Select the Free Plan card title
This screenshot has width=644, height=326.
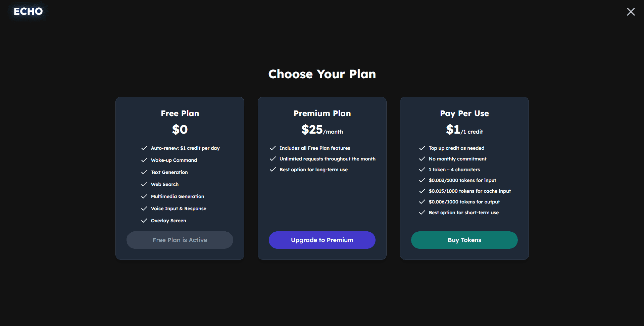pos(180,113)
